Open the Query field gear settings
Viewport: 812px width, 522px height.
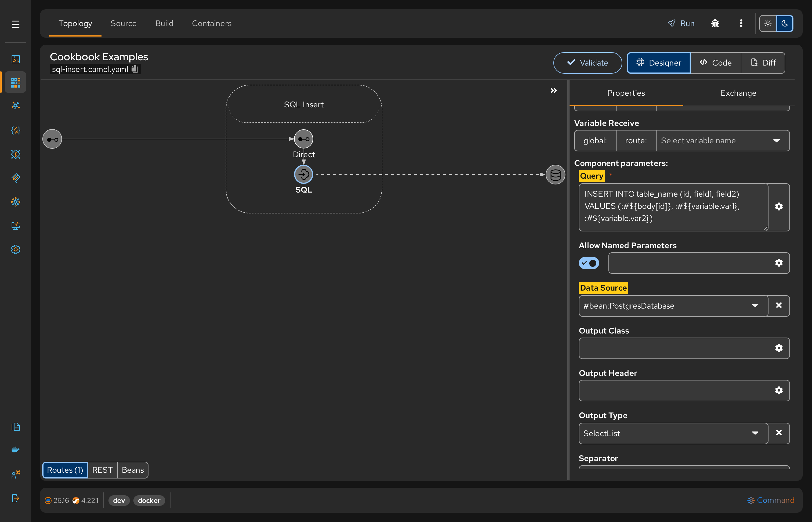point(778,207)
